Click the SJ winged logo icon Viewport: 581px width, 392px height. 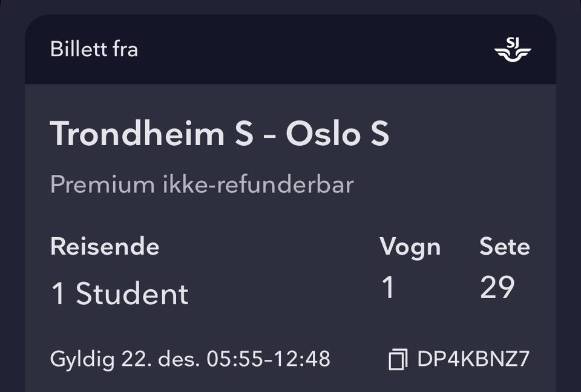tap(513, 49)
